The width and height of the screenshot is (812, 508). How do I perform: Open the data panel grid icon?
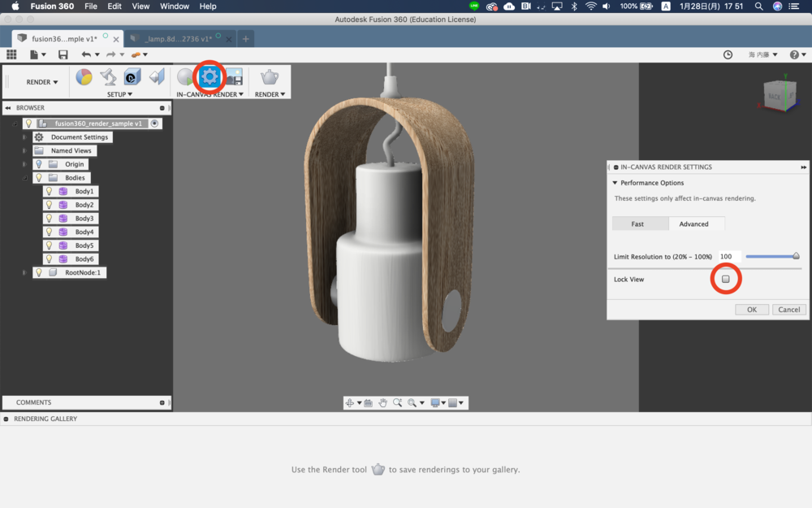pyautogui.click(x=11, y=54)
